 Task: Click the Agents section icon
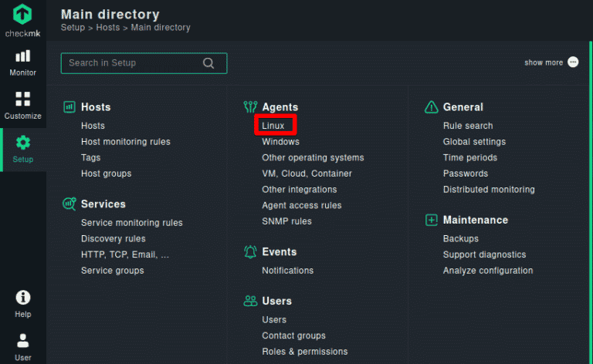250,107
